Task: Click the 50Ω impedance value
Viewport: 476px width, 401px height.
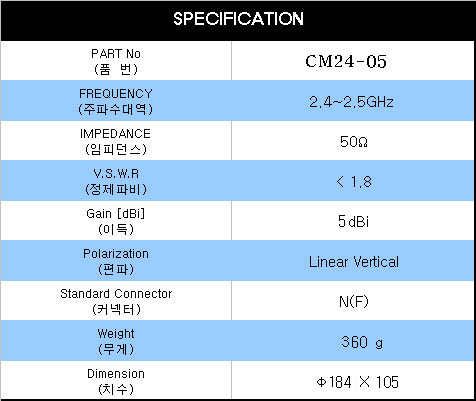Action: click(x=354, y=142)
